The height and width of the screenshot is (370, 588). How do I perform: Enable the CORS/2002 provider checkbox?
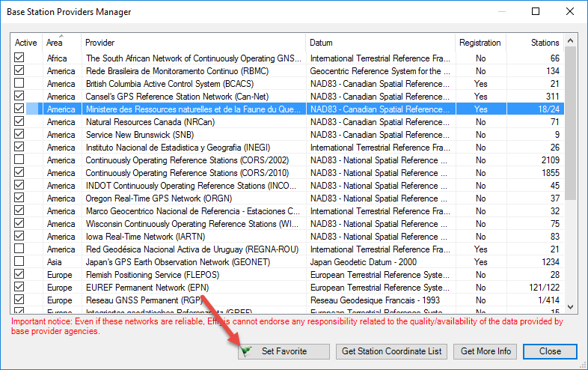(19, 160)
